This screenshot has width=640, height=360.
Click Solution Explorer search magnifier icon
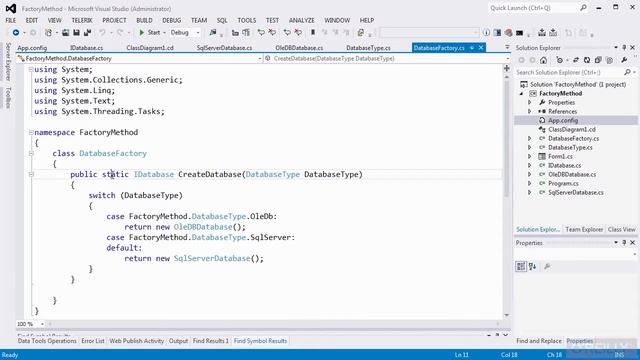click(627, 72)
